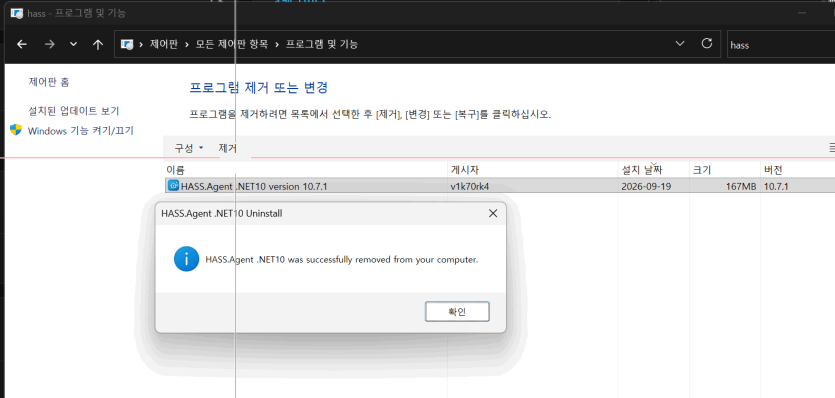Click the search box containing hass
Viewport: 835px width, 398px height.
pyautogui.click(x=781, y=45)
